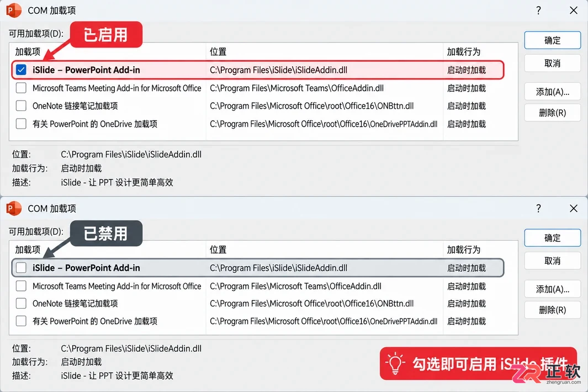Click 取消 button in lower dialog

coord(552,261)
